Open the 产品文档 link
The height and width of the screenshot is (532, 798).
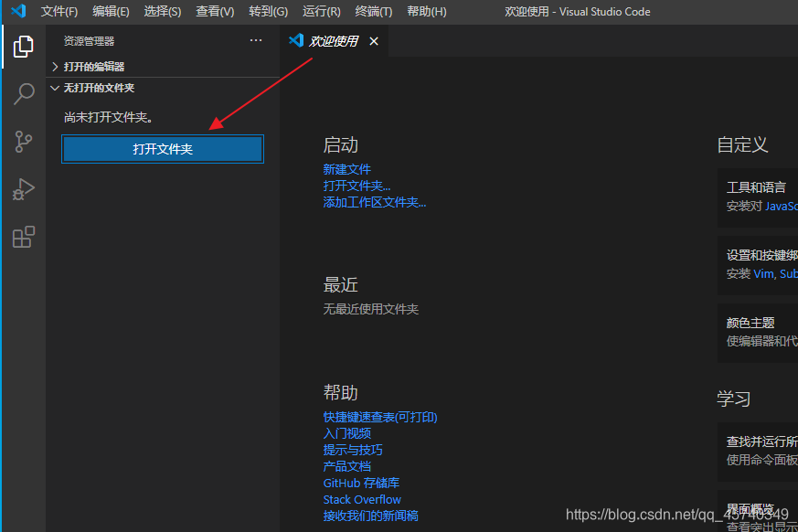347,466
